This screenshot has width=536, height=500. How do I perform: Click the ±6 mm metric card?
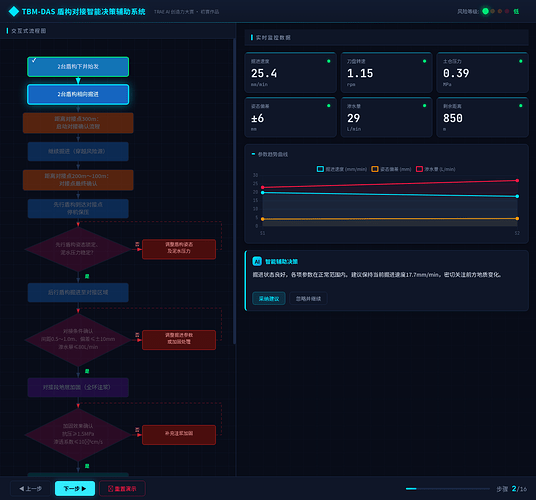coord(291,117)
